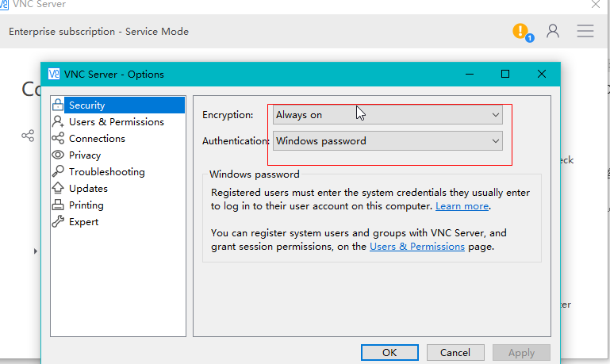The height and width of the screenshot is (364, 610).
Task: Open the Troubleshooting page
Action: (106, 172)
